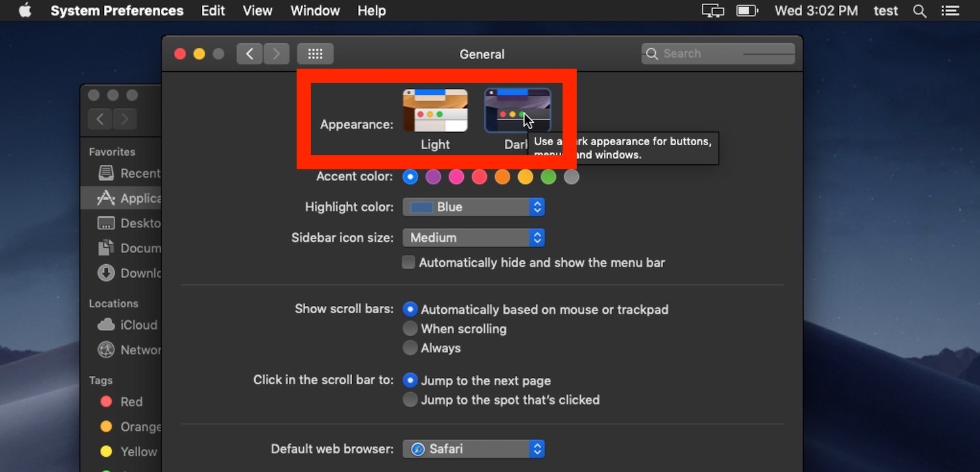The image size is (980, 472).
Task: Select show scroll bars When scrolling
Action: (410, 328)
